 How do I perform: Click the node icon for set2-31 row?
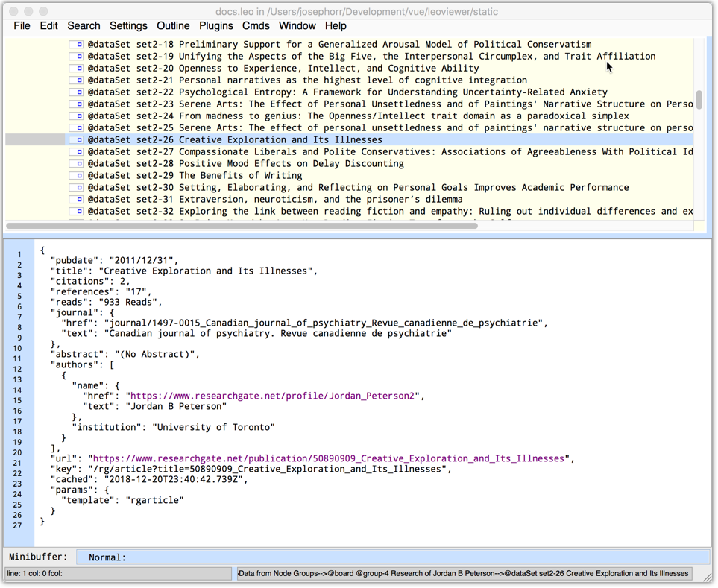[76, 199]
